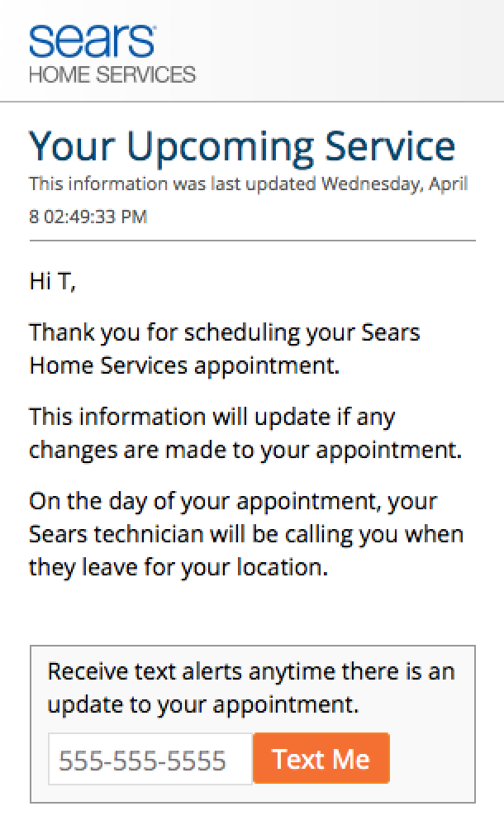Click "Receive text alerts anytime" label

[x=251, y=671]
